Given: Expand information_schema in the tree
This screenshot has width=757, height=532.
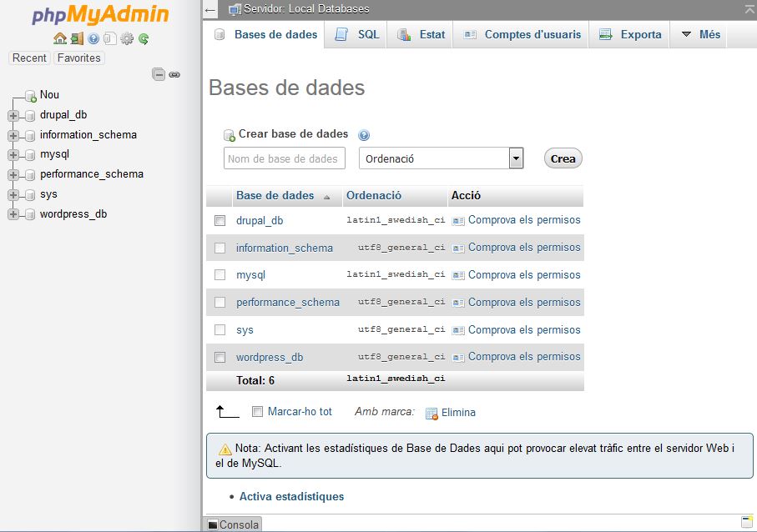Looking at the screenshot, I should tap(13, 136).
